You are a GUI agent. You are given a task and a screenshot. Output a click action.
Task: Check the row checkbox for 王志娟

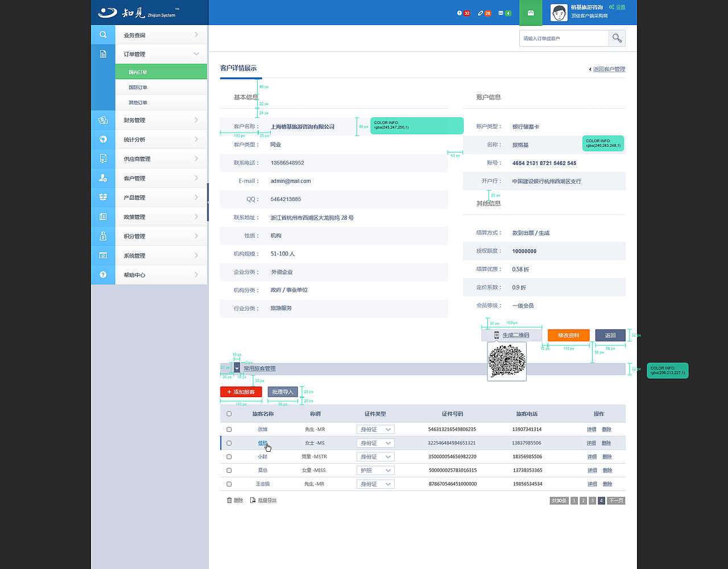tap(229, 484)
